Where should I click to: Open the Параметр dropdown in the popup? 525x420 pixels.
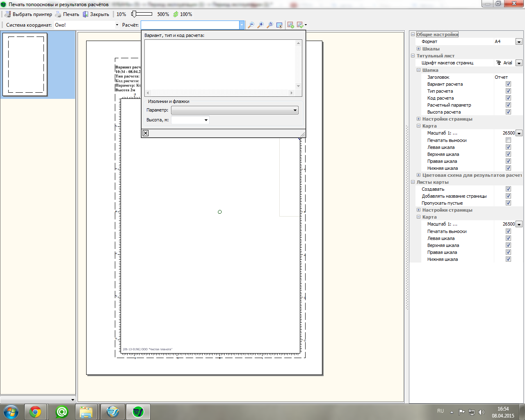click(x=295, y=110)
